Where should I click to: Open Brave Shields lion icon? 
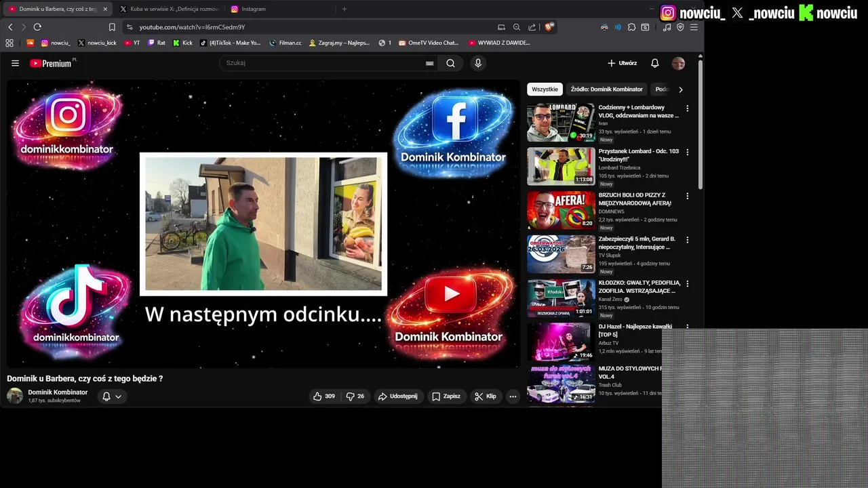[549, 27]
